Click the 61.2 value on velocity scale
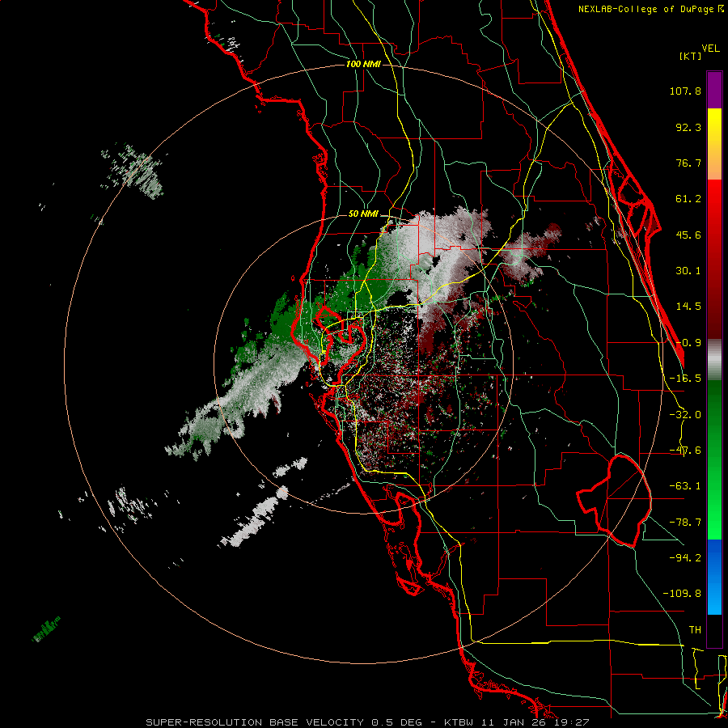Viewport: 728px width, 728px height. point(688,199)
